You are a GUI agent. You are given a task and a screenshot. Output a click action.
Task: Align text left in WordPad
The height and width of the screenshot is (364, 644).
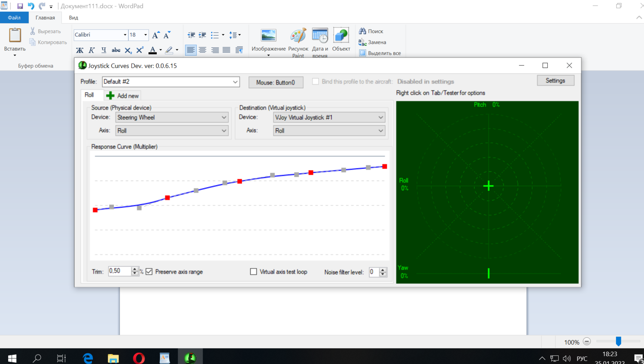(191, 50)
